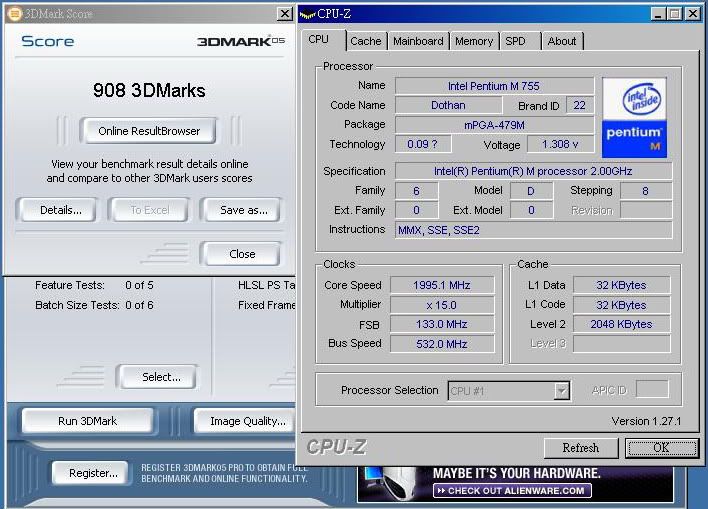
Task: Click the 908 3DMarks score text
Action: click(149, 90)
